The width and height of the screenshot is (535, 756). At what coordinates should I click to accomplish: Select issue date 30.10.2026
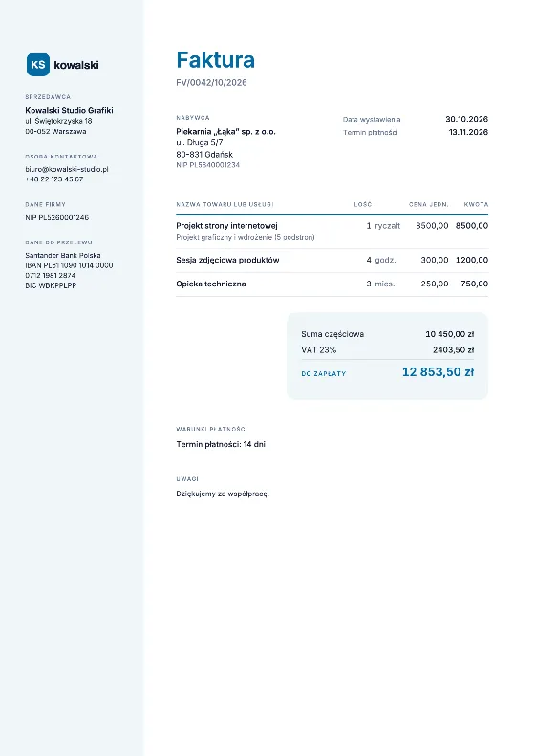point(466,119)
